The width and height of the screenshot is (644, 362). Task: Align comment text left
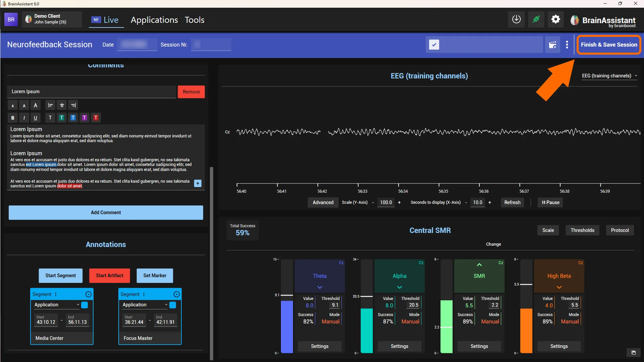pos(50,105)
